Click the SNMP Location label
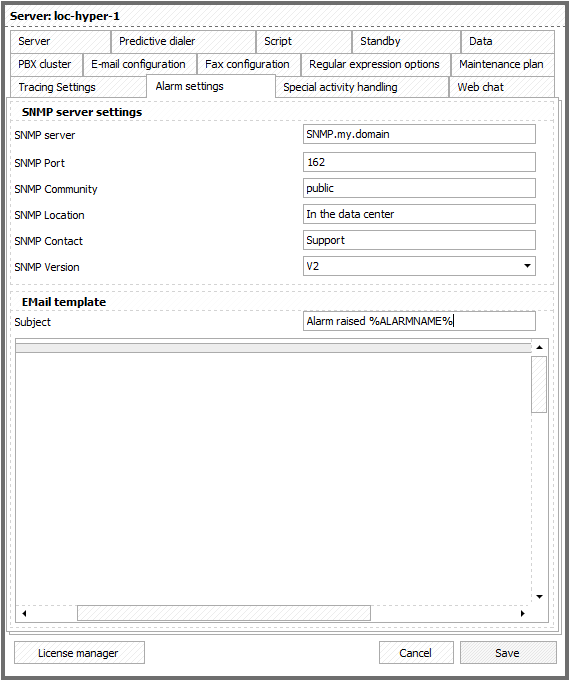The image size is (570, 681). point(50,215)
